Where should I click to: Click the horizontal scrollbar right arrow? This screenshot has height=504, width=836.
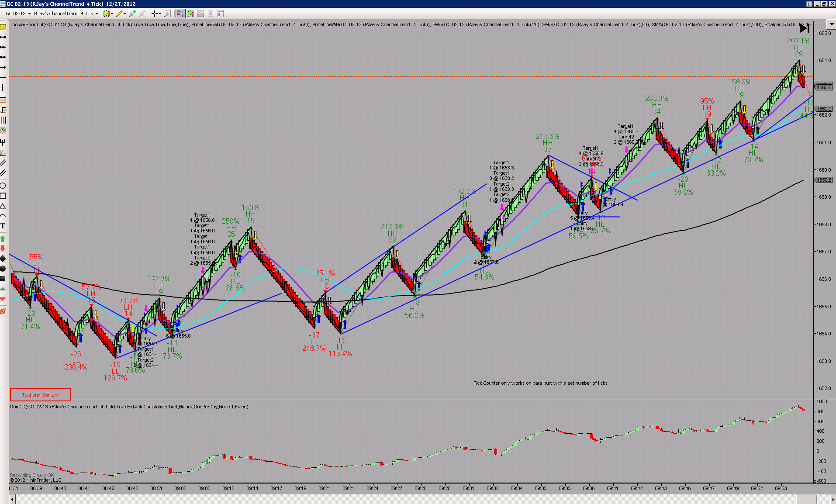(833, 499)
